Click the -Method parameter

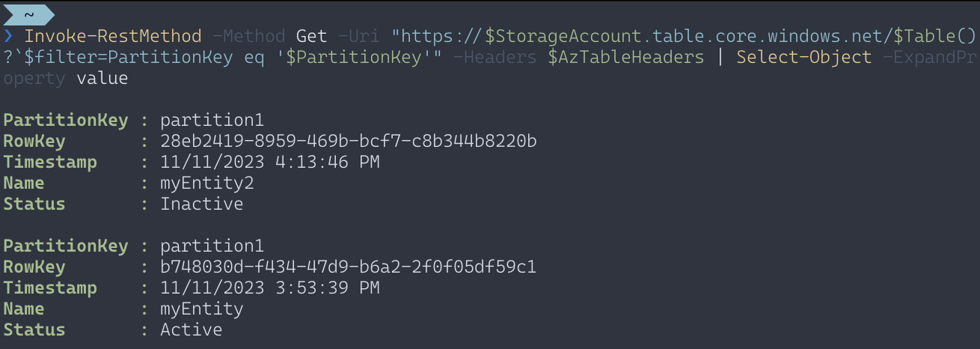(x=249, y=36)
